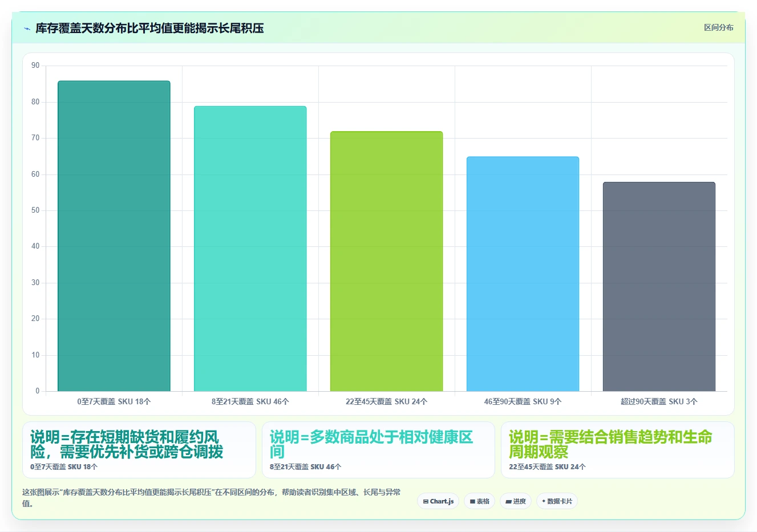The width and height of the screenshot is (757, 532).
Task: Click axis label 8至21天覆盖 SKU 46个
Action: pyautogui.click(x=250, y=401)
